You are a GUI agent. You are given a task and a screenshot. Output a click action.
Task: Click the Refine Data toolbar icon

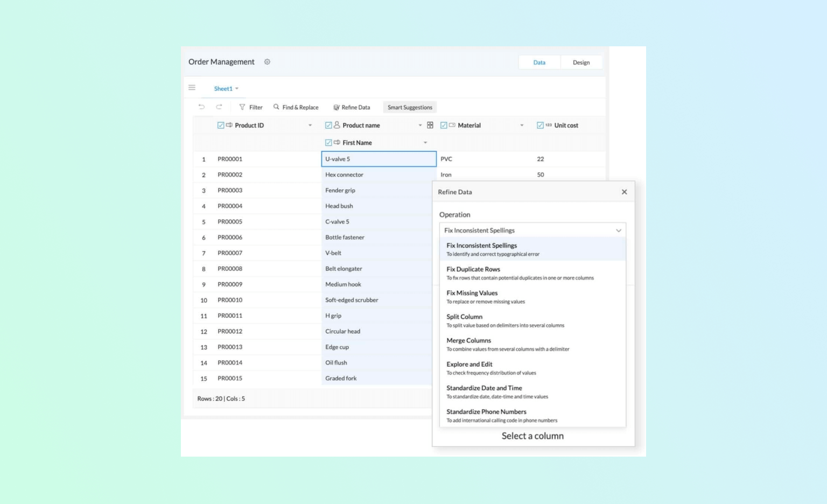[337, 107]
